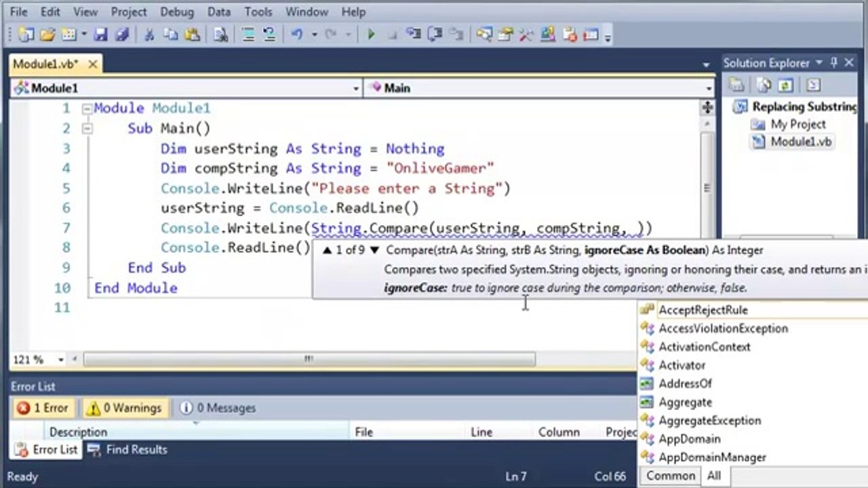Close the Module1.vb editor tab

point(92,64)
